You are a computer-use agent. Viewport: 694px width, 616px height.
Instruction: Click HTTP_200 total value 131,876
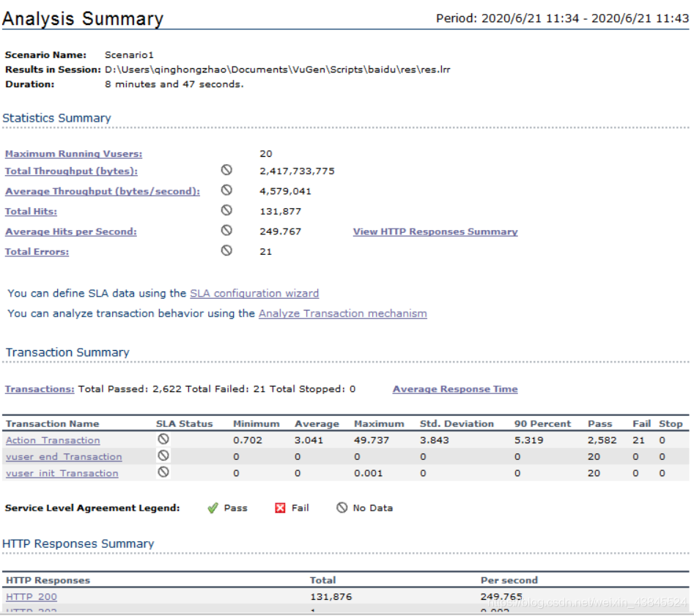pyautogui.click(x=331, y=596)
